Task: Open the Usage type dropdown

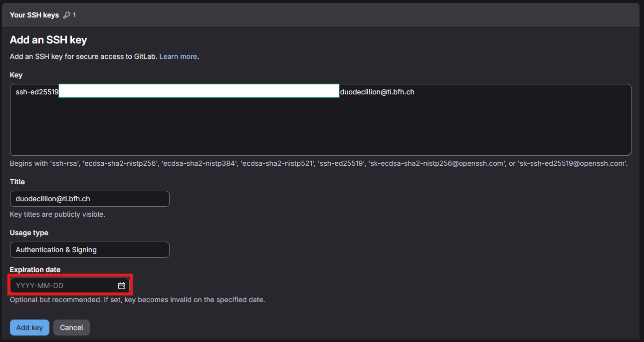Action: coord(90,250)
